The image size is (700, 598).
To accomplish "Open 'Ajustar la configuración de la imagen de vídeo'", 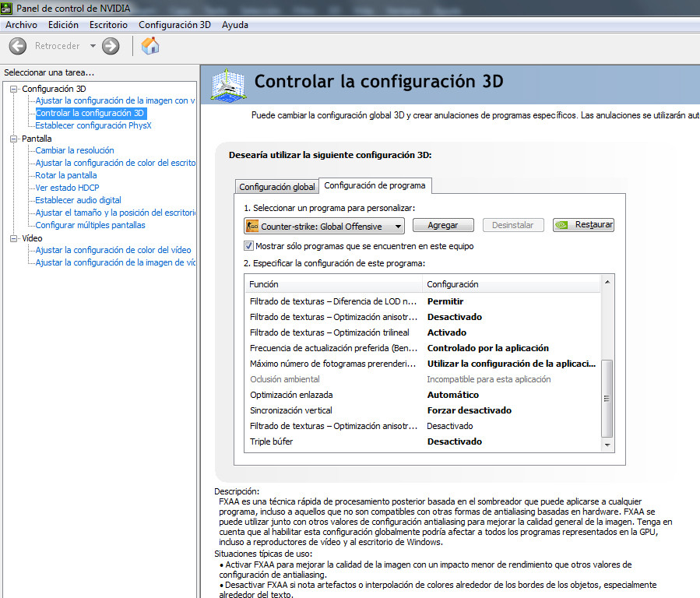I will click(x=115, y=263).
